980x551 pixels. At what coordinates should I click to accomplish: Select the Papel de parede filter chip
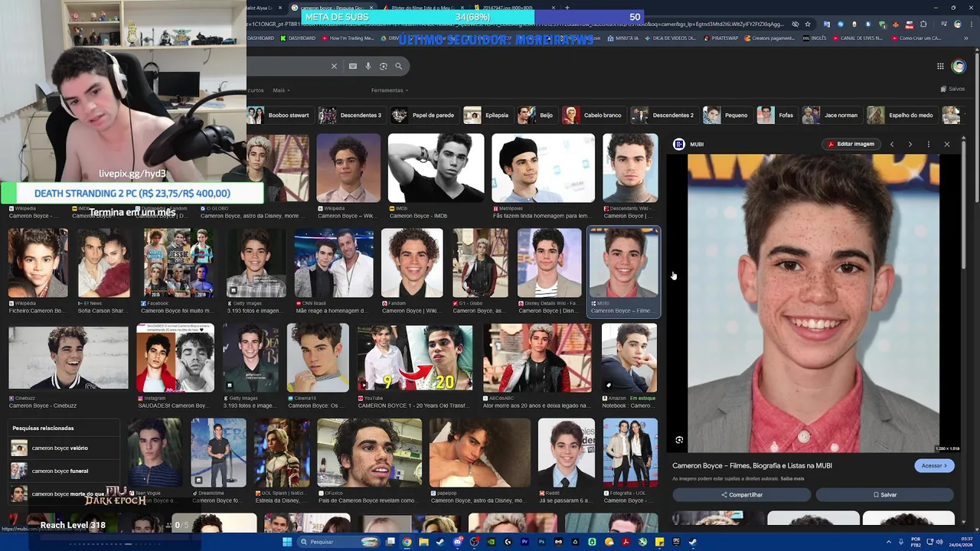(x=423, y=115)
